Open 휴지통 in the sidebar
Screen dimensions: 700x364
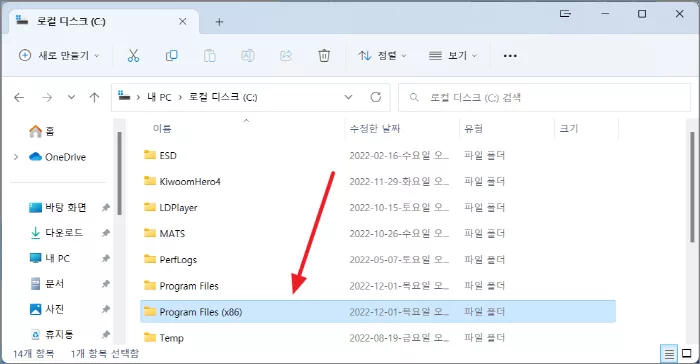51,334
